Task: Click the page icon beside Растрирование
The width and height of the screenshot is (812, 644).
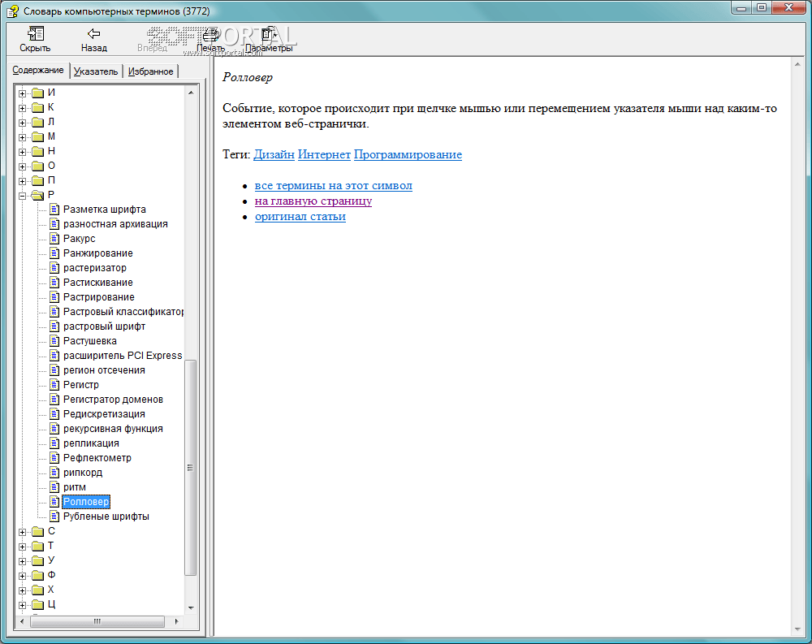Action: pyautogui.click(x=54, y=297)
